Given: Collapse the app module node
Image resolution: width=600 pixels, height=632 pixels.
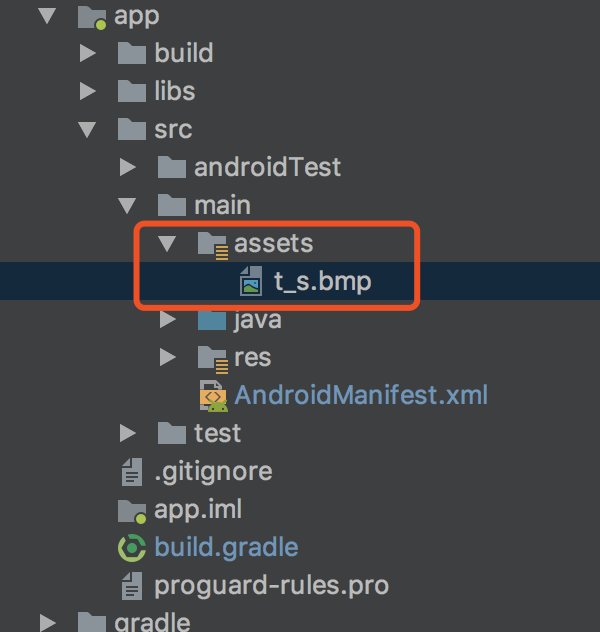Looking at the screenshot, I should 47,15.
